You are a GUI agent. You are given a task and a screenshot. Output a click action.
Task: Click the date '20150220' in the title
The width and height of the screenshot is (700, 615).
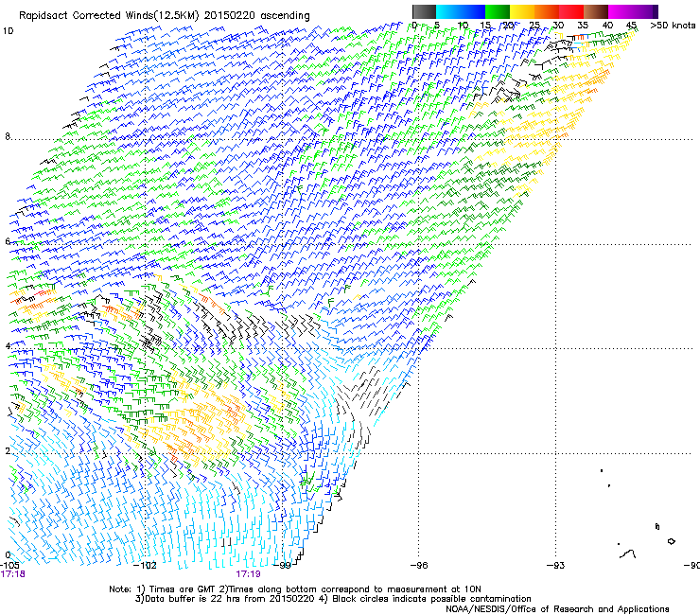(229, 16)
